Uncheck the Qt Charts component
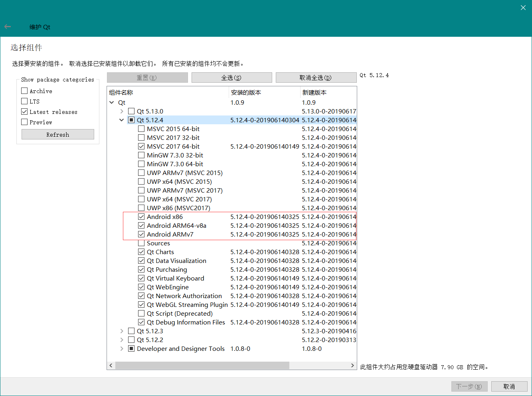This screenshot has width=532, height=396. point(141,252)
